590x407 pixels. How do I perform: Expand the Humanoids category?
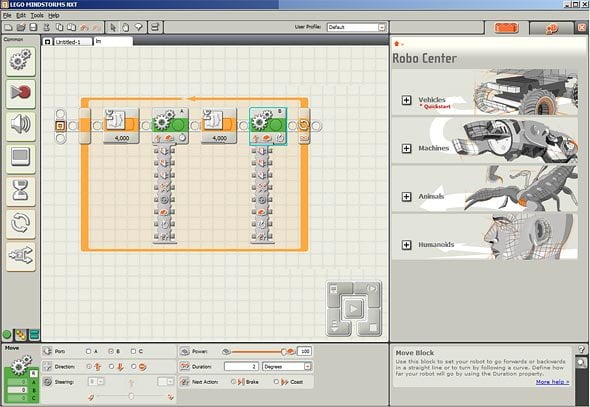click(406, 245)
